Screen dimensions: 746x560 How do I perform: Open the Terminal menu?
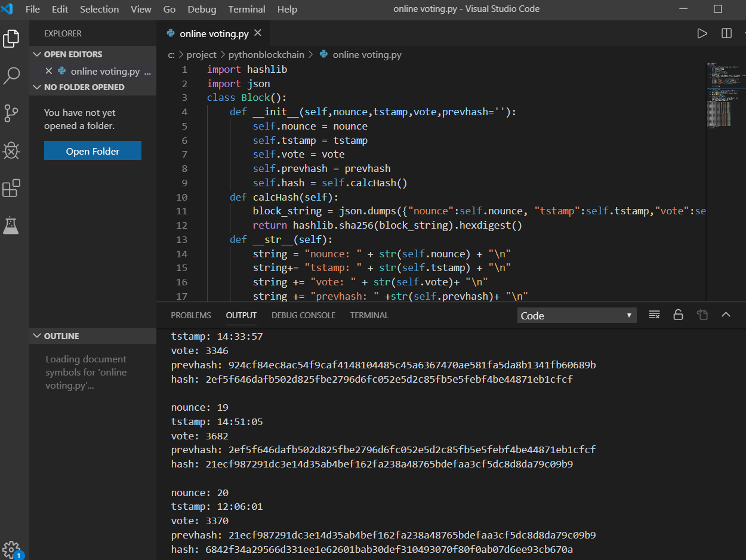(246, 9)
